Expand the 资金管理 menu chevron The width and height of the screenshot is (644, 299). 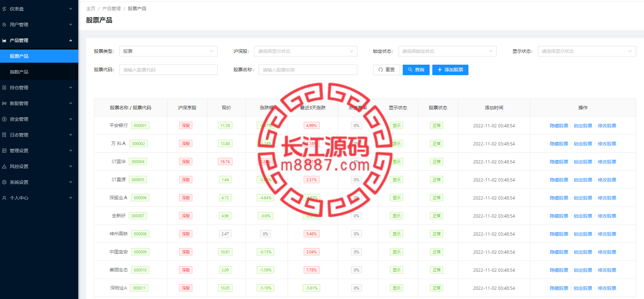point(71,119)
